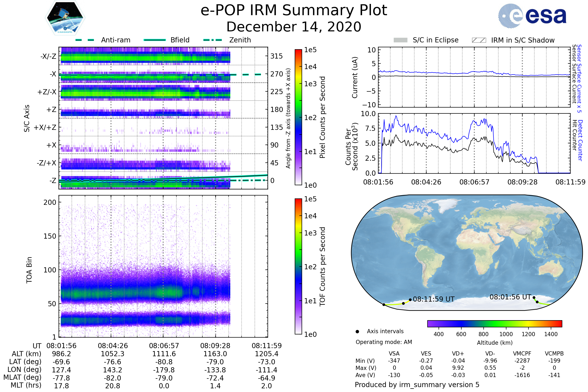Click the IRM in S/C Shadow hatched swatch
Viewport: 588px width, 392px height.
[x=479, y=40]
